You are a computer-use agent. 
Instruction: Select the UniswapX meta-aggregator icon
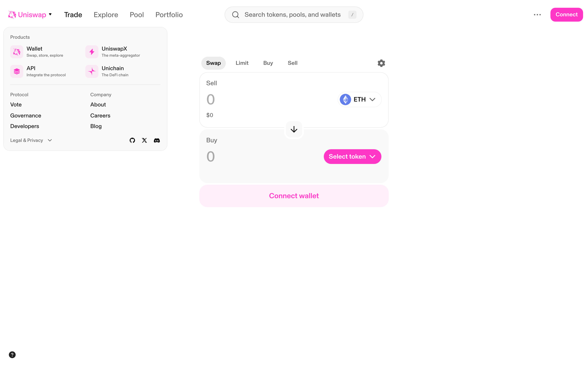pyautogui.click(x=92, y=51)
